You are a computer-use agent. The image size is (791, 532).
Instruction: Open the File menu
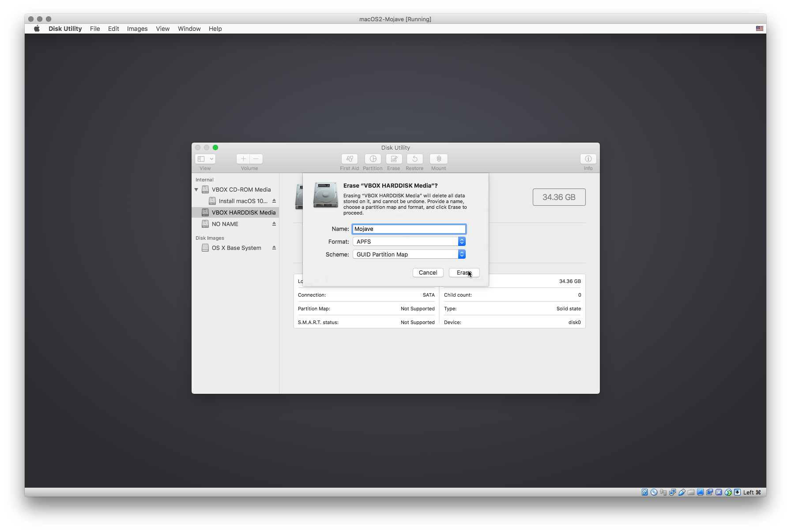[x=95, y=29]
